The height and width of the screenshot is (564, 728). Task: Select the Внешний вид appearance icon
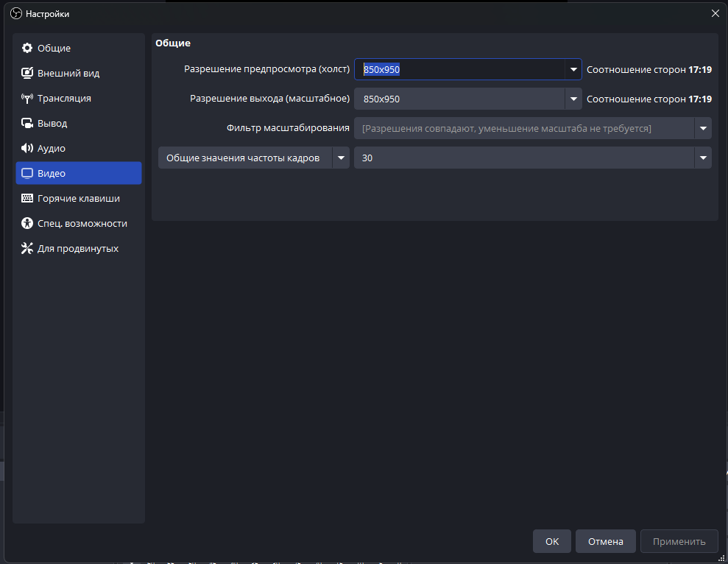tap(27, 74)
